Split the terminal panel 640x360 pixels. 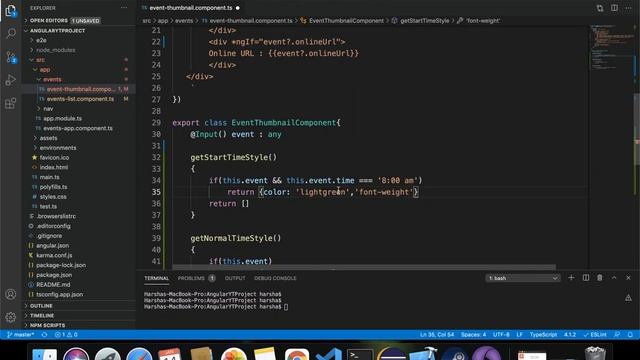pyautogui.click(x=586, y=278)
